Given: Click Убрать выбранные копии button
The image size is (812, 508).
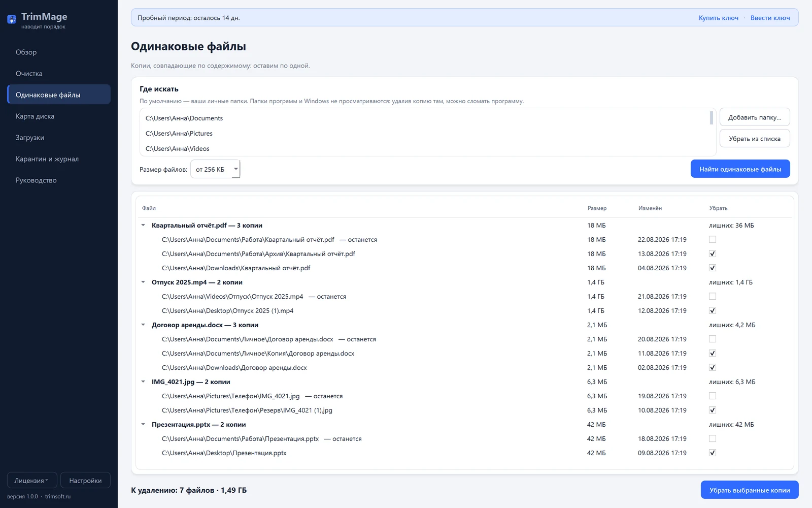Looking at the screenshot, I should coord(750,490).
